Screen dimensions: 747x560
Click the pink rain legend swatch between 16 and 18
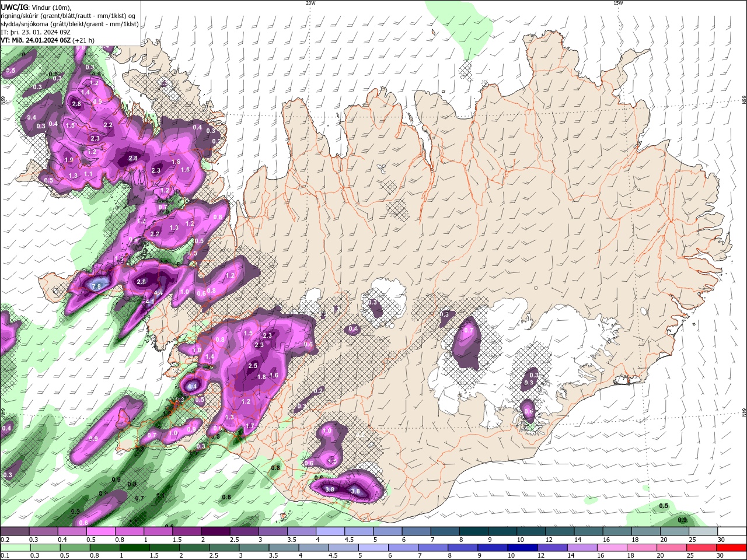(x=613, y=547)
